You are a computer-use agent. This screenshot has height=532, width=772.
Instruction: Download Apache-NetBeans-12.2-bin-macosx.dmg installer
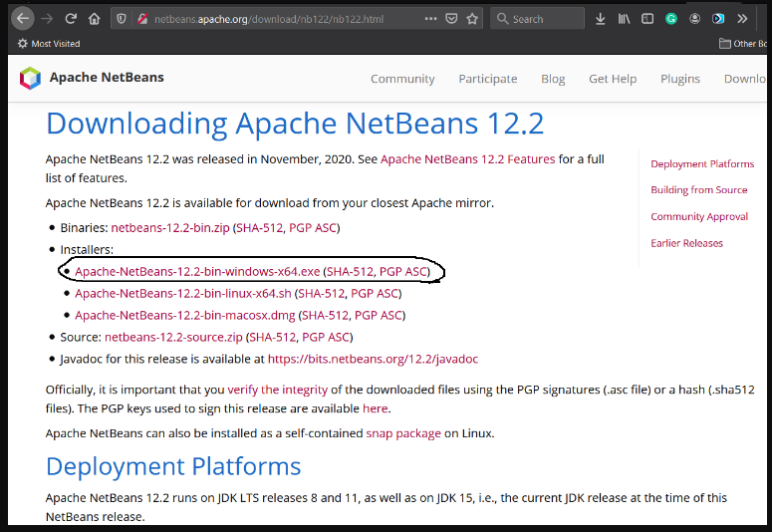[185, 315]
